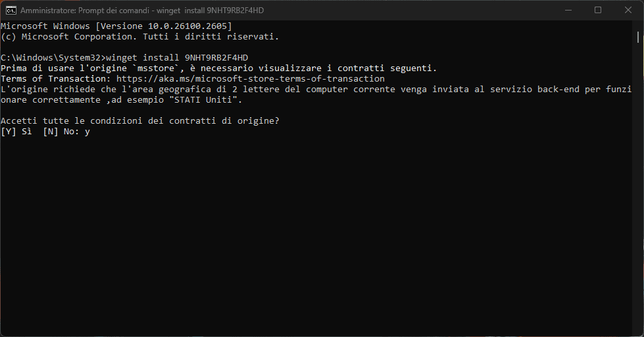Image resolution: width=644 pixels, height=337 pixels.
Task: Minimize the Prompt dei comandi window
Action: (x=568, y=11)
